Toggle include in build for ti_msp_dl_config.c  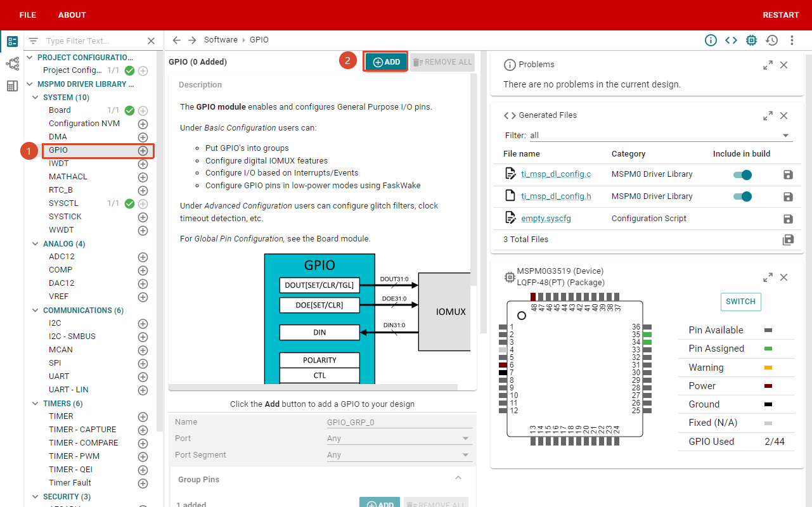click(742, 175)
